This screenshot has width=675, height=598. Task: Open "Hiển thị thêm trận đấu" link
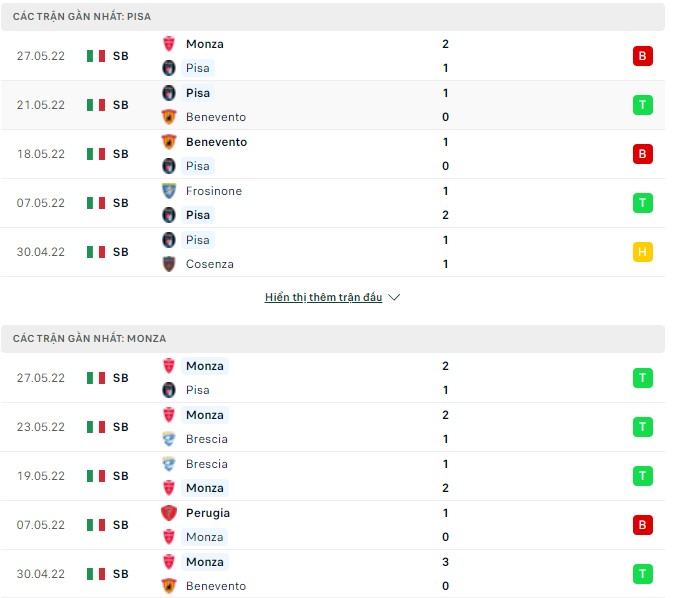pos(323,298)
